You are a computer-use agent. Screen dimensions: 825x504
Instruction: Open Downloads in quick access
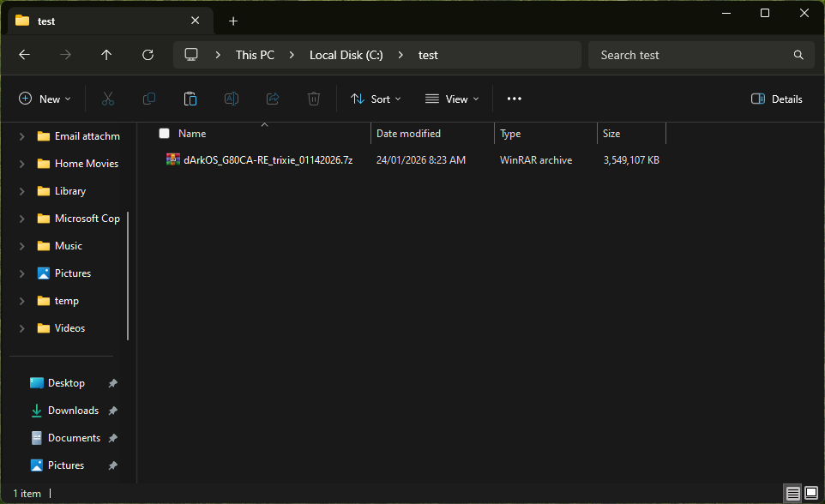[x=73, y=411]
